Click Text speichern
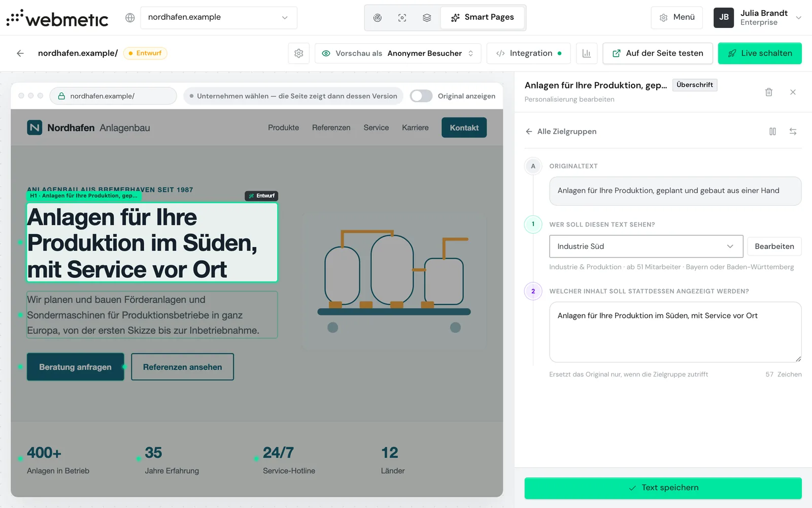The width and height of the screenshot is (812, 508). [663, 488]
